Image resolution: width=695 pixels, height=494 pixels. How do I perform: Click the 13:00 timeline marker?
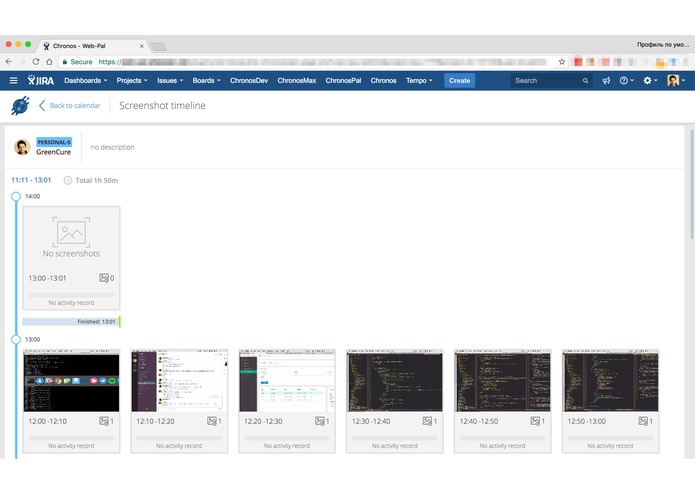click(16, 339)
